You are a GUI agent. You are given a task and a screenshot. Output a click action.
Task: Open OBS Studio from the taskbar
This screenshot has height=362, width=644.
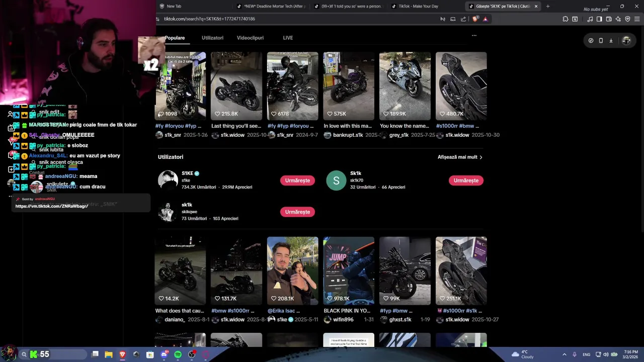(x=192, y=354)
